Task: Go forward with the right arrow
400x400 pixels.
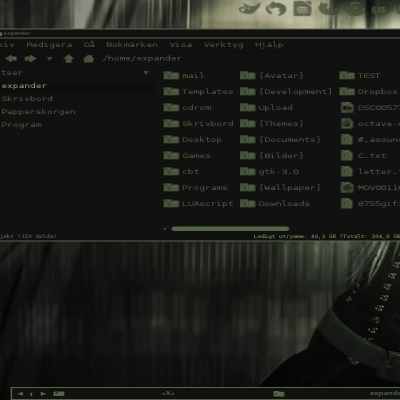Action: tap(30, 59)
